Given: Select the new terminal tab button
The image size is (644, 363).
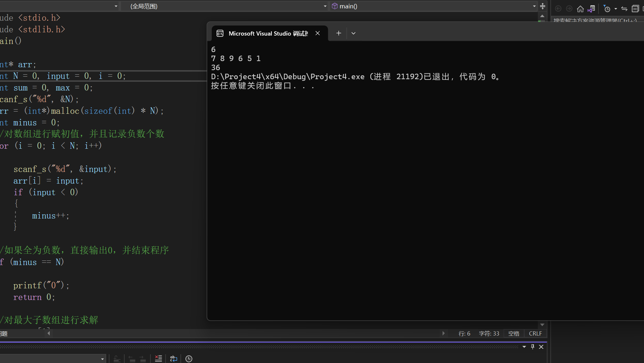Looking at the screenshot, I should pyautogui.click(x=338, y=33).
